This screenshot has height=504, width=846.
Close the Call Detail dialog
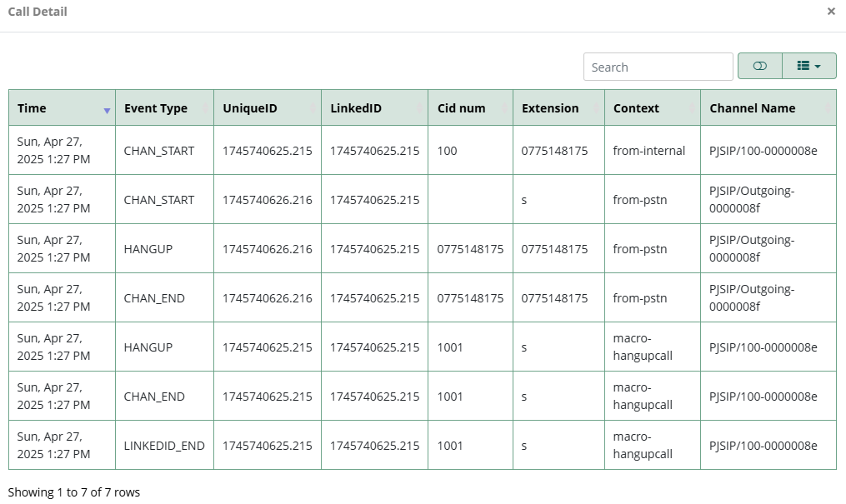(x=831, y=12)
